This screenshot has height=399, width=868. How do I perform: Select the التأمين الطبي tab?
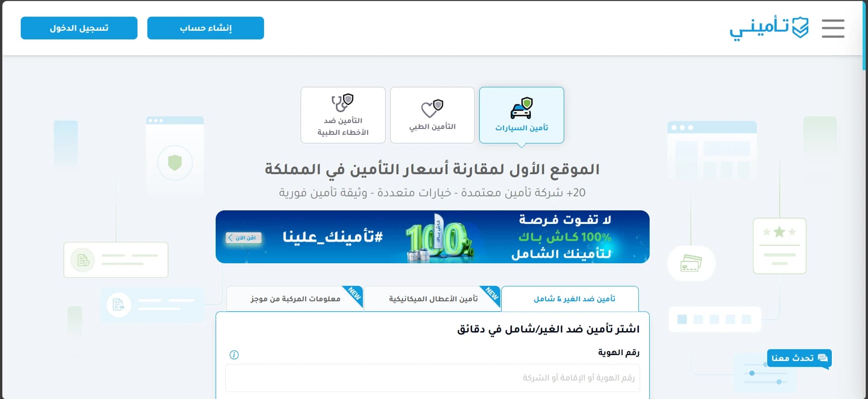[432, 115]
